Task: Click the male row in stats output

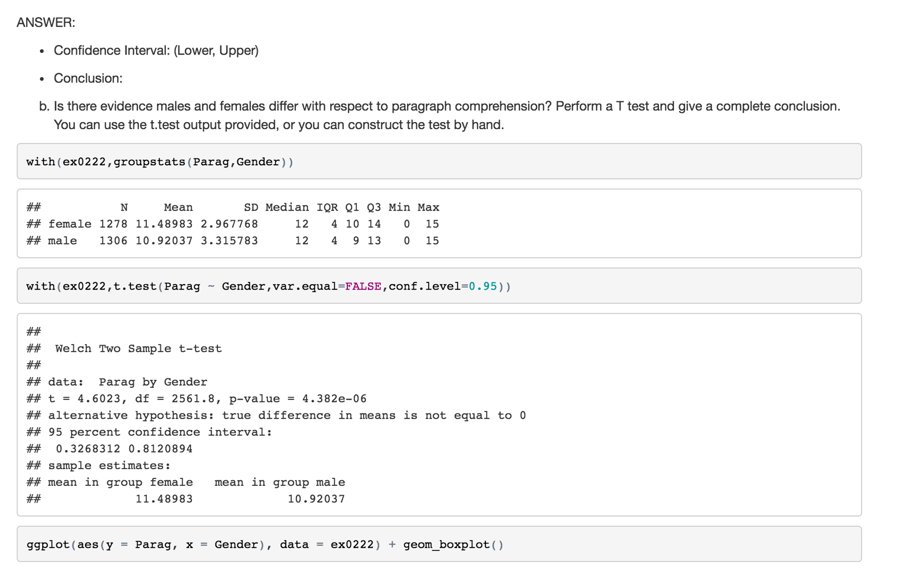Action: pyautogui.click(x=232, y=241)
